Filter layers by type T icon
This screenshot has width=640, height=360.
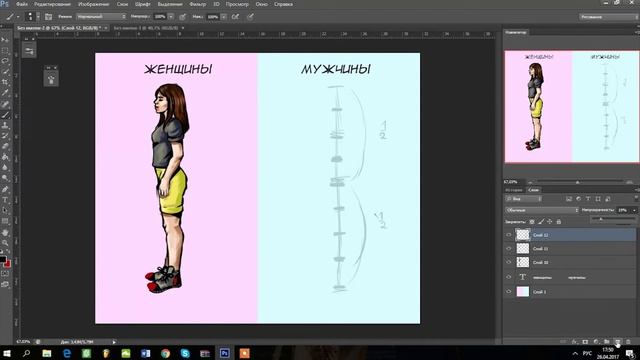click(588, 199)
